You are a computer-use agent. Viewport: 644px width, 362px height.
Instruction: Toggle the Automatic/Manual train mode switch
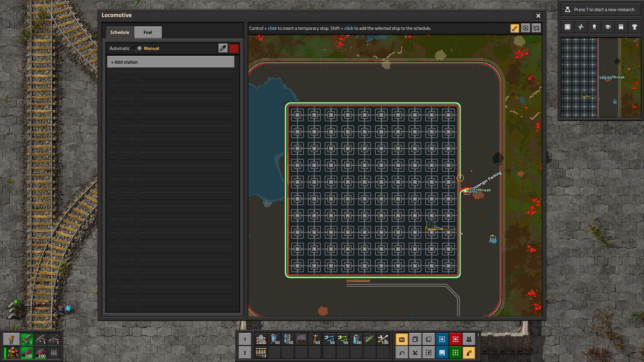point(137,48)
